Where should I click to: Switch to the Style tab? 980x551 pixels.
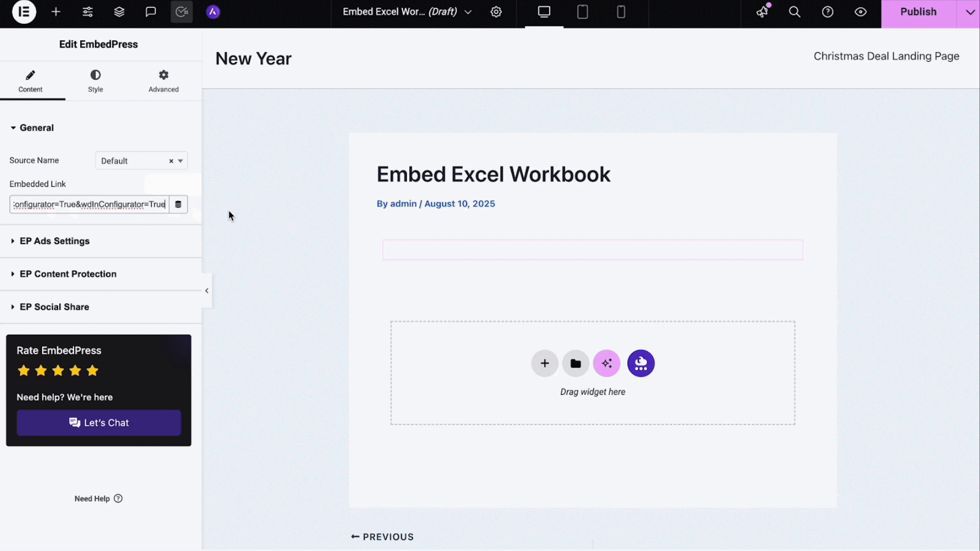click(95, 81)
